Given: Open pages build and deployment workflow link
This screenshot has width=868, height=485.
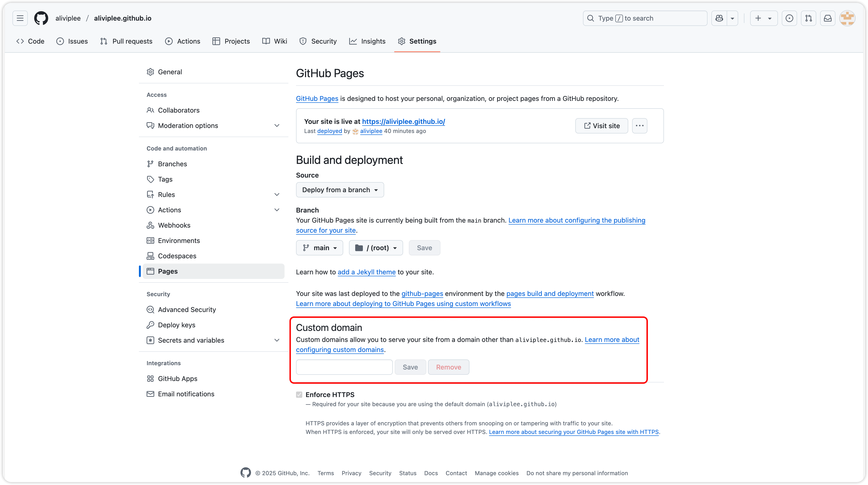Looking at the screenshot, I should pos(550,294).
